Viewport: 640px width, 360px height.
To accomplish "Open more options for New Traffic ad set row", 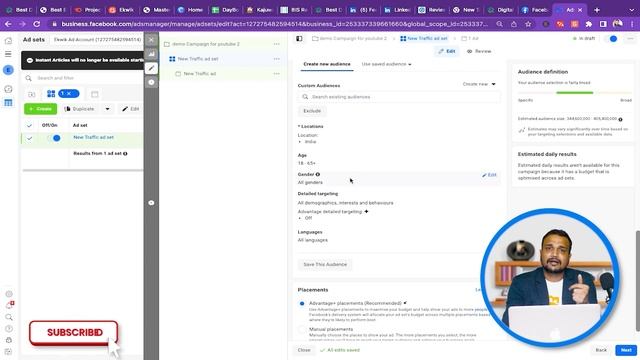I will [x=277, y=59].
